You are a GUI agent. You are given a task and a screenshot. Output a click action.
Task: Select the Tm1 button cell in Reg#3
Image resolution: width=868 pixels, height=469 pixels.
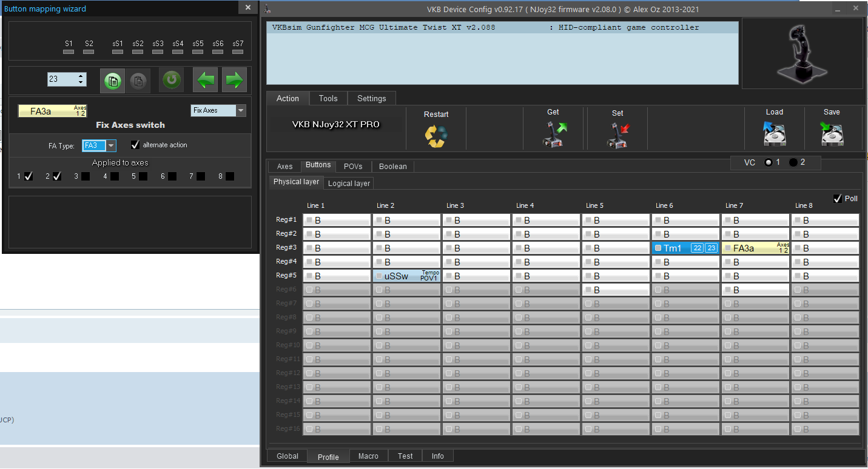click(x=686, y=248)
